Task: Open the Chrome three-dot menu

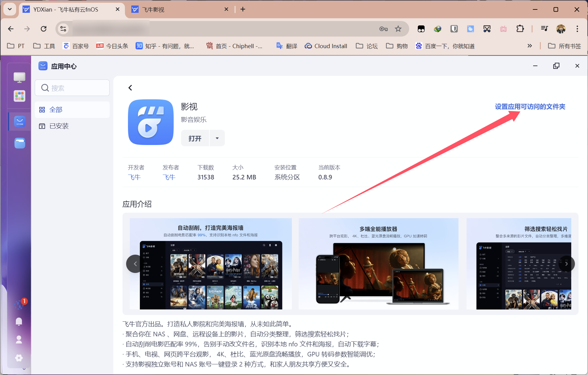Action: (577, 29)
